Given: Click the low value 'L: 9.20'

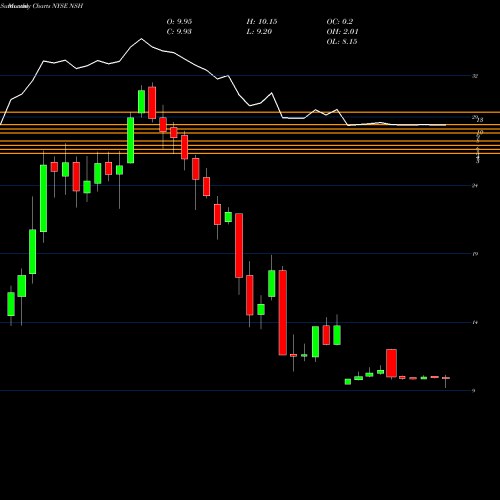Looking at the screenshot, I should (259, 32).
